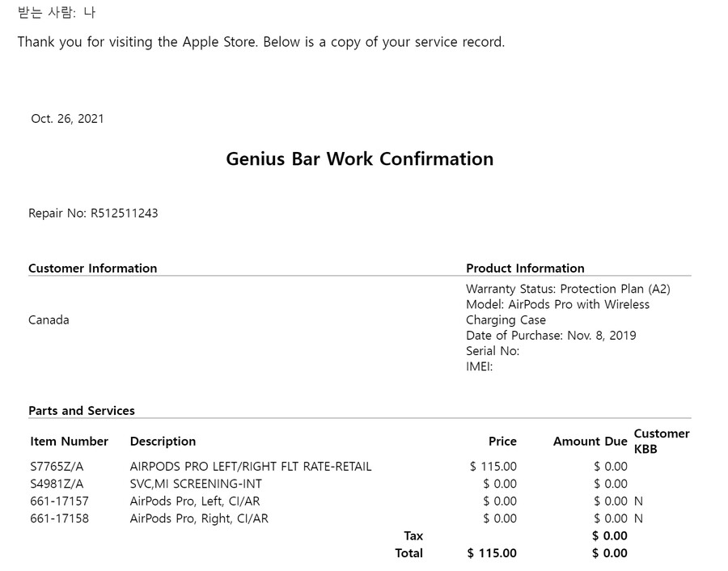728x571 pixels.
Task: Click the Date of Purchase line
Action: (551, 336)
